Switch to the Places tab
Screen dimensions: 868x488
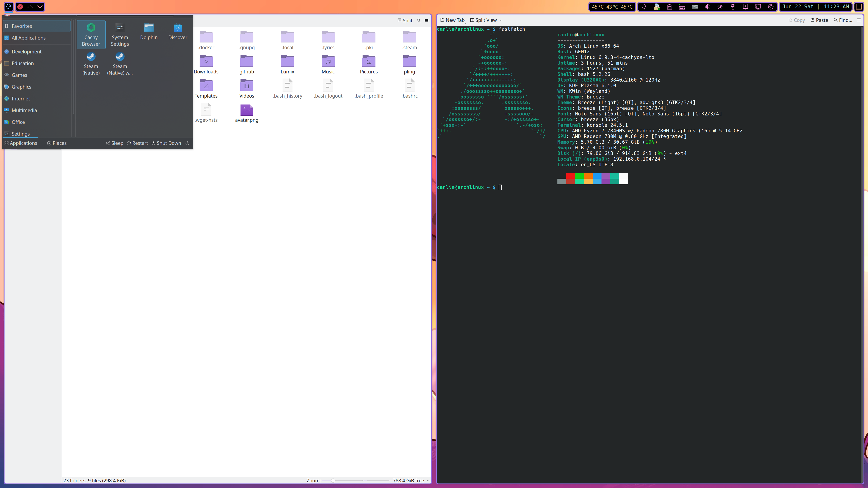(x=57, y=143)
